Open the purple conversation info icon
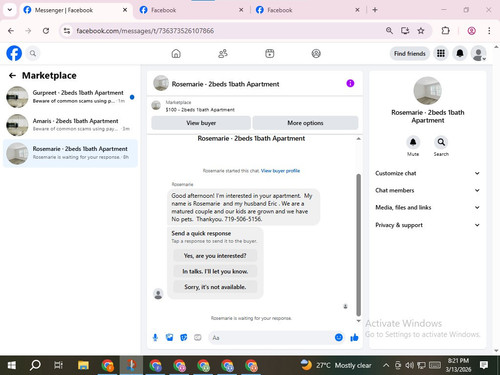The width and height of the screenshot is (500, 375). [x=350, y=83]
